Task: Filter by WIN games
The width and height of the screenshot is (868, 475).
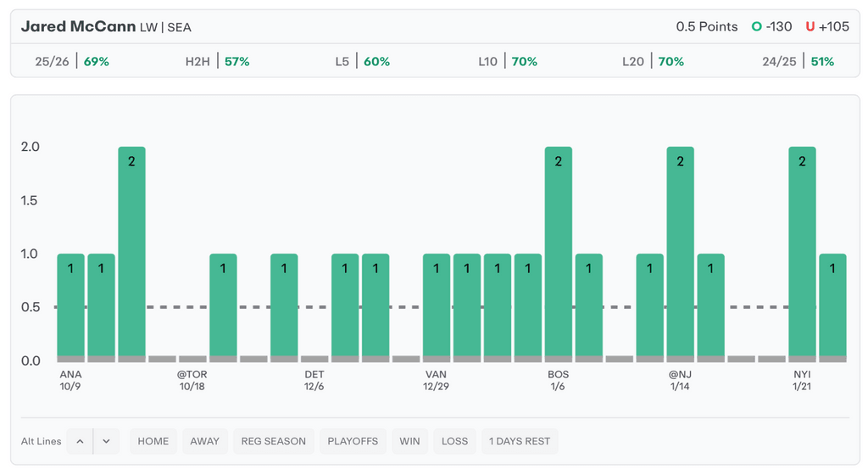Action: pos(409,441)
